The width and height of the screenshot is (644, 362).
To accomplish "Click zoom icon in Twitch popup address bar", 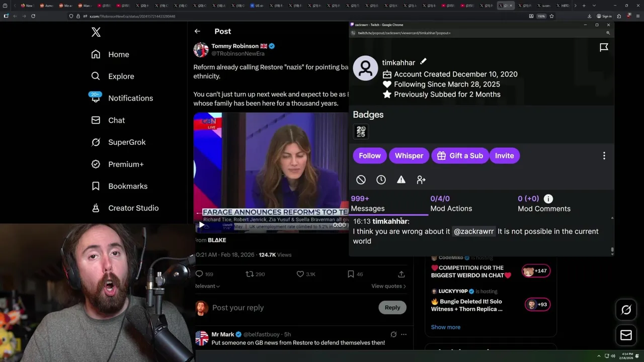I will point(608,33).
